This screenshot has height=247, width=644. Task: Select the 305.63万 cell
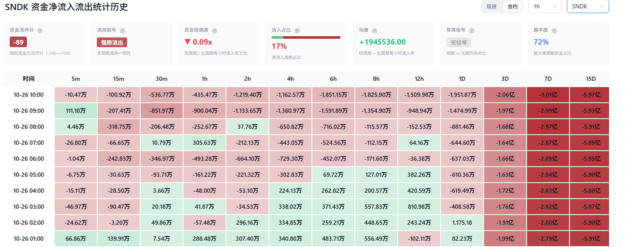pos(205,143)
